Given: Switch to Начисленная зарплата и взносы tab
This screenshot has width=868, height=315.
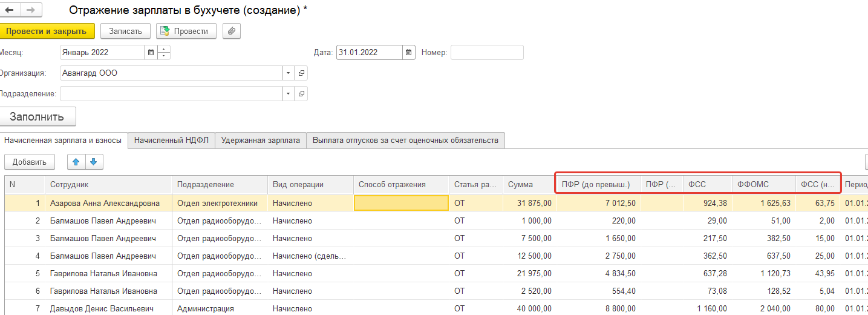Looking at the screenshot, I should coord(63,140).
